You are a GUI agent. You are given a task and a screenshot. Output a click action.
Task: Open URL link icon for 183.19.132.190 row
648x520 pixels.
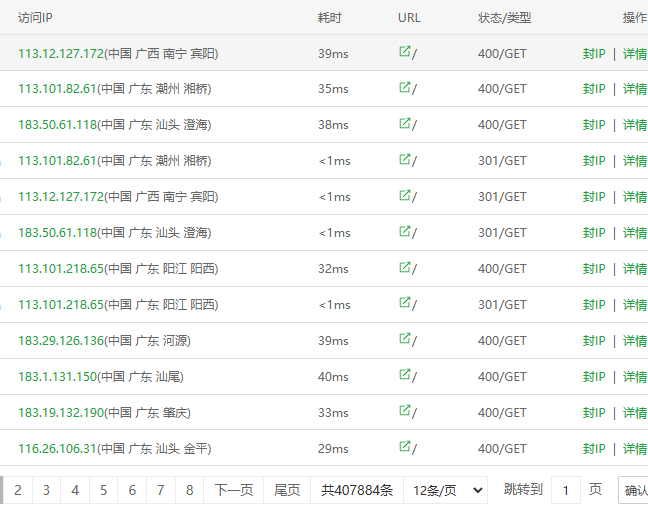click(404, 412)
